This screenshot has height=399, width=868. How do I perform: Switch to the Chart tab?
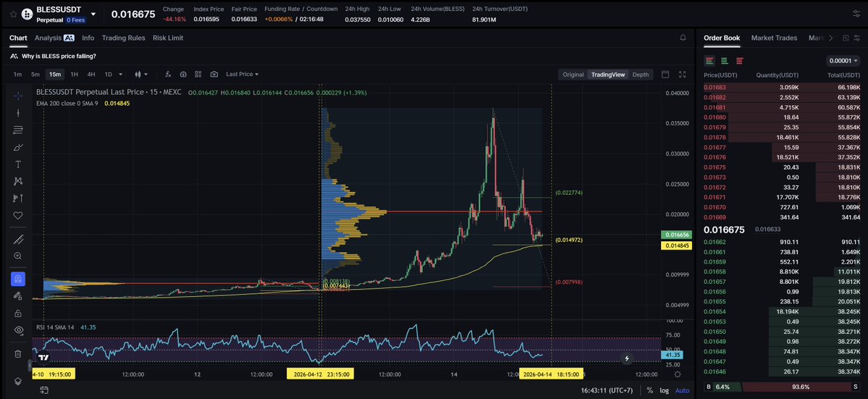pos(18,38)
